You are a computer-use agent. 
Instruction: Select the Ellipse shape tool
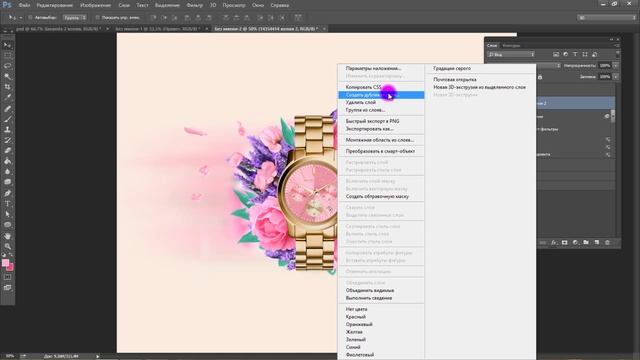[7, 225]
